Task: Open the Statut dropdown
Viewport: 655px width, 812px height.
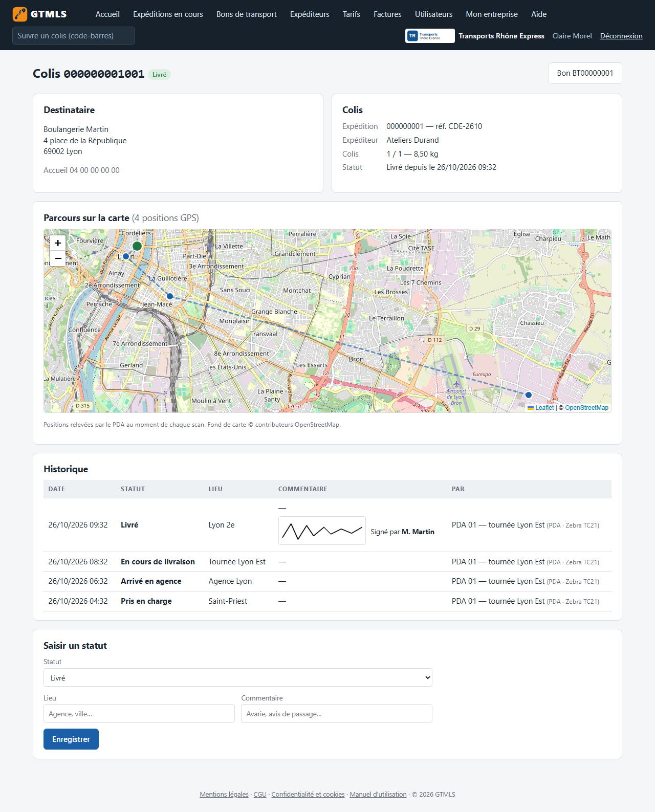Action: (x=238, y=677)
